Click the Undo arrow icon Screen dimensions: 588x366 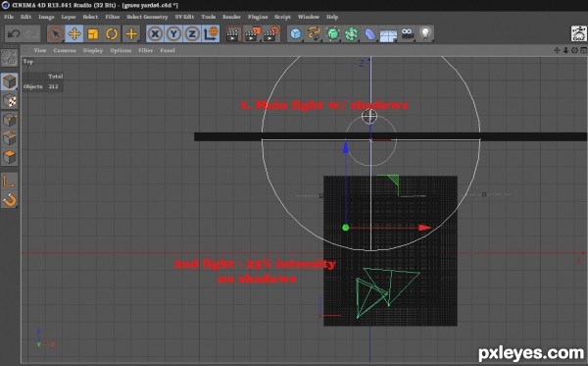14,34
